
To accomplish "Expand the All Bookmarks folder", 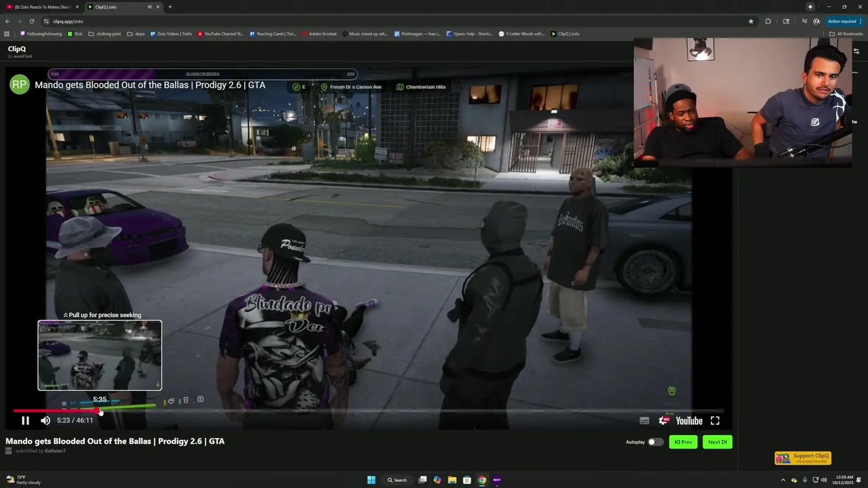I will point(846,34).
